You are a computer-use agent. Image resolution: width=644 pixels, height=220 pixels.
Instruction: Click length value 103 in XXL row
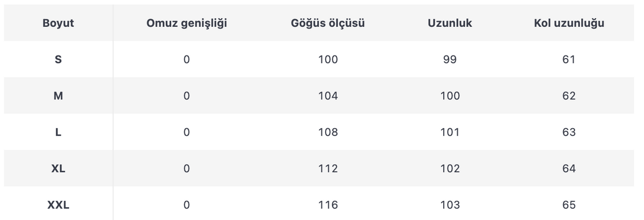point(450,205)
